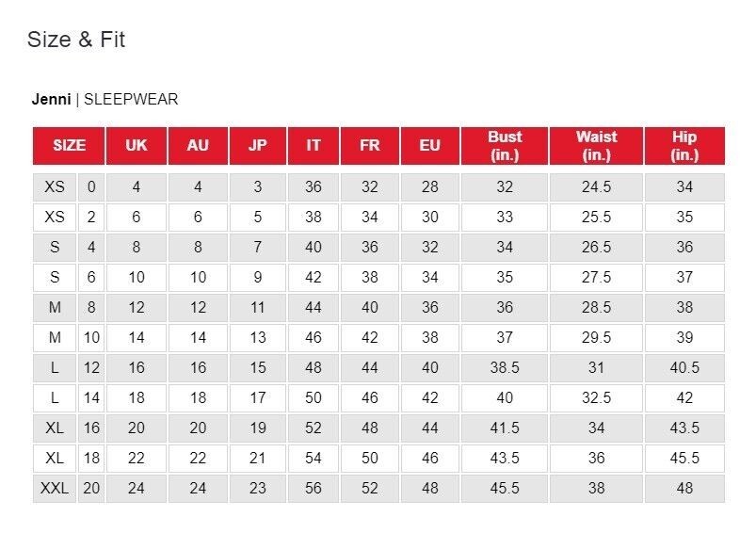
Task: Select the IT column header
Action: coord(314,146)
